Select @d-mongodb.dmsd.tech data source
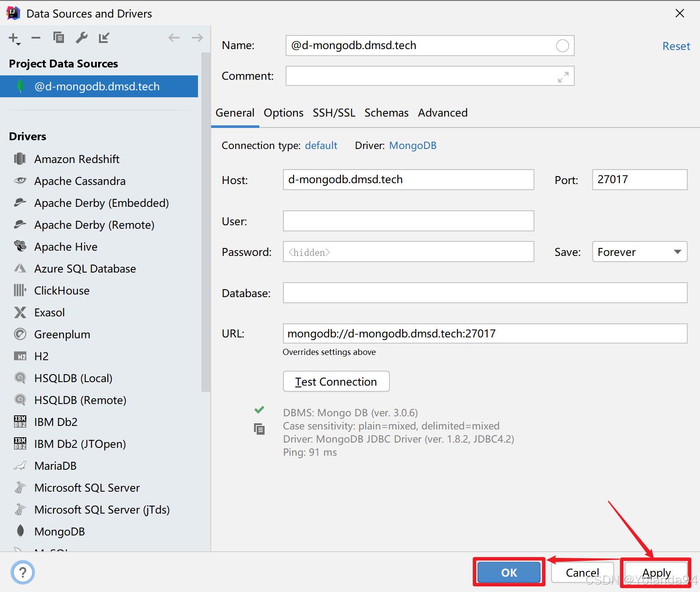 pyautogui.click(x=99, y=86)
